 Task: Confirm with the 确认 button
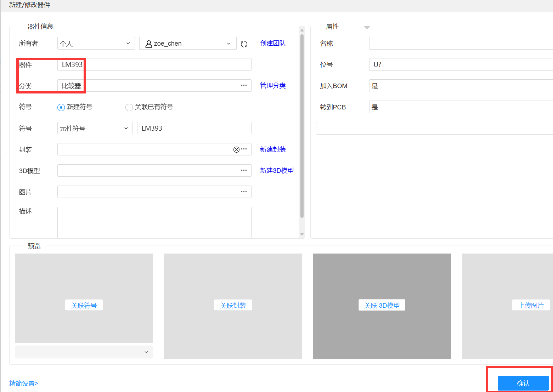tap(523, 383)
